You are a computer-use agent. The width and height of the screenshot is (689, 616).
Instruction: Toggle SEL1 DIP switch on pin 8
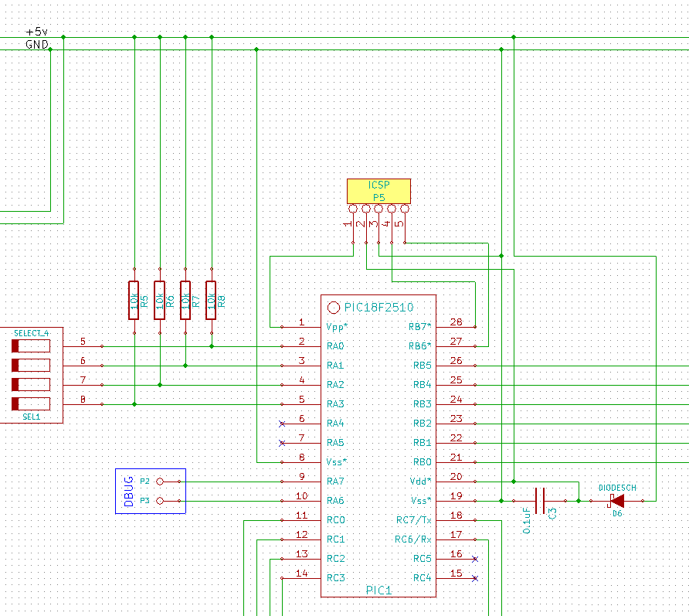click(31, 404)
